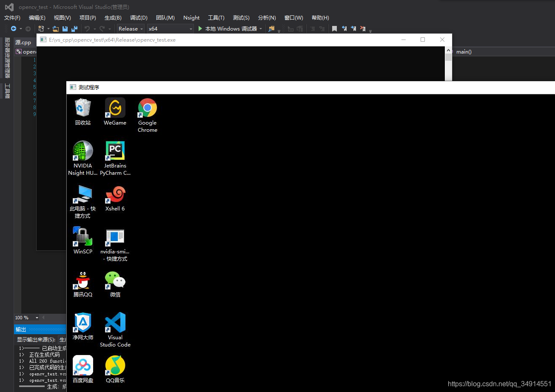Open the 工具箱 side tab
This screenshot has height=392, width=555.
[x=7, y=91]
